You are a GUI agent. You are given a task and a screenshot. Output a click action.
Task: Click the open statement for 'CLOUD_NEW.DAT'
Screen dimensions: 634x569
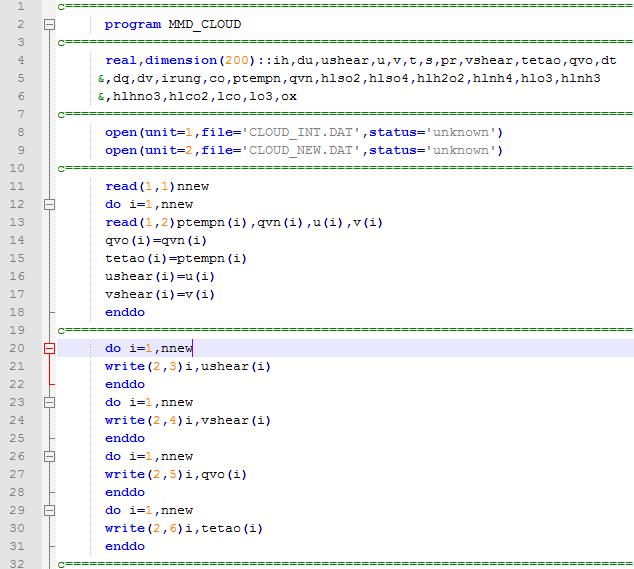point(304,150)
